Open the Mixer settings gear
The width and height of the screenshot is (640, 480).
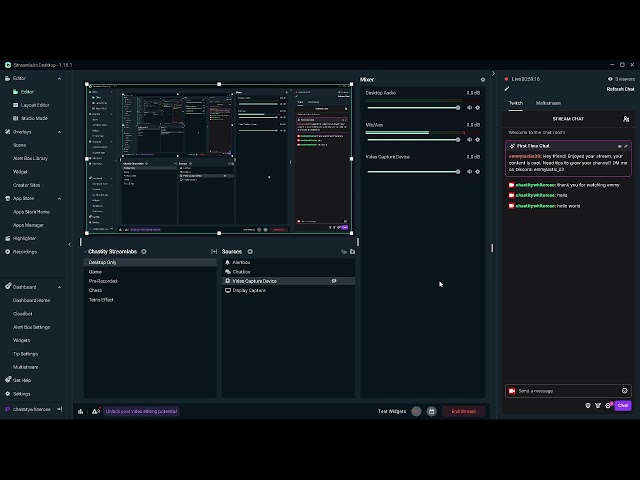tap(483, 80)
